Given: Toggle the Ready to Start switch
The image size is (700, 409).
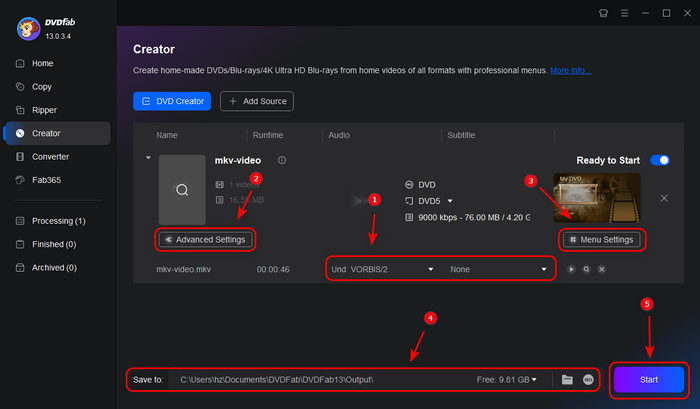Looking at the screenshot, I should pos(660,160).
